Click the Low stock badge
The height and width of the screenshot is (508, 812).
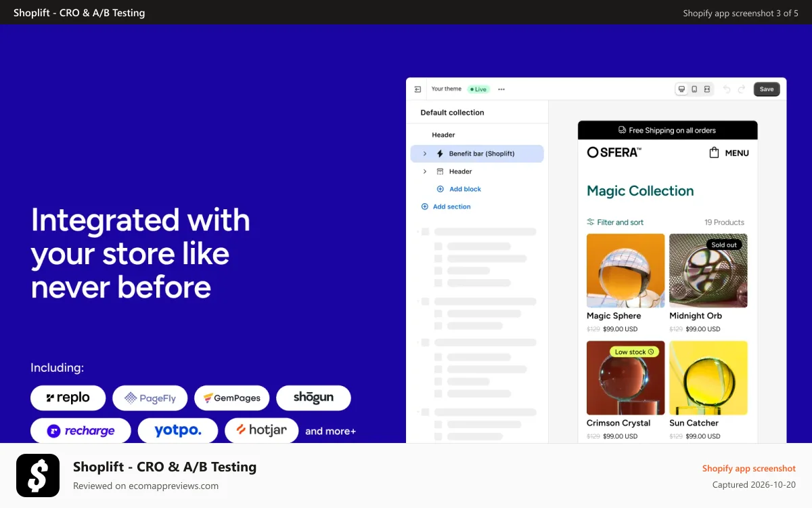[x=634, y=352]
